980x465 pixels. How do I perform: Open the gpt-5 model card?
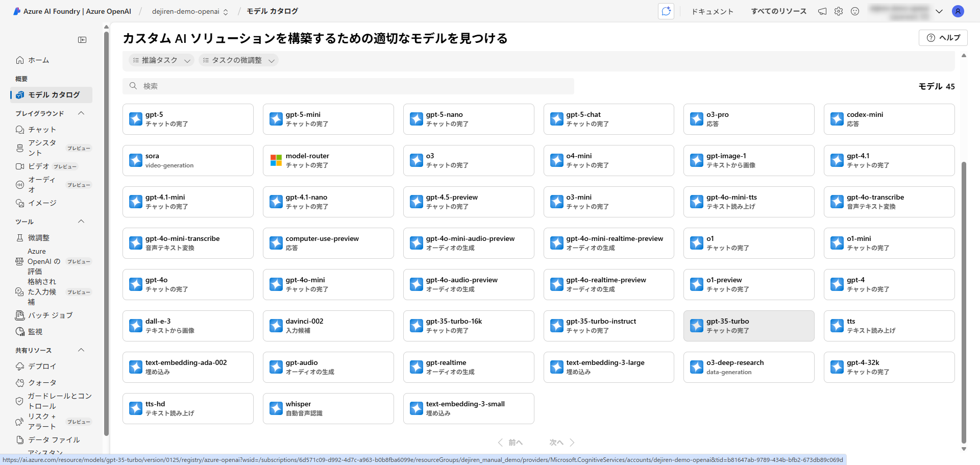(188, 119)
